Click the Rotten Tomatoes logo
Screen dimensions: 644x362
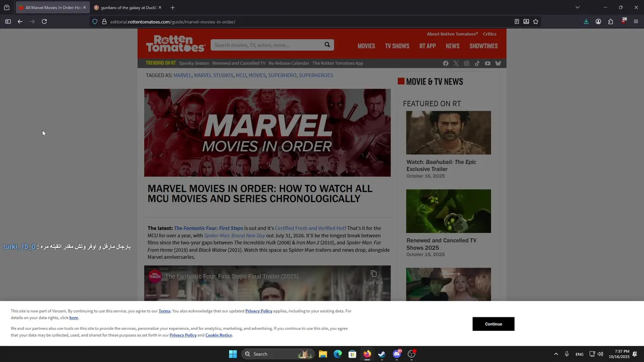click(x=176, y=44)
